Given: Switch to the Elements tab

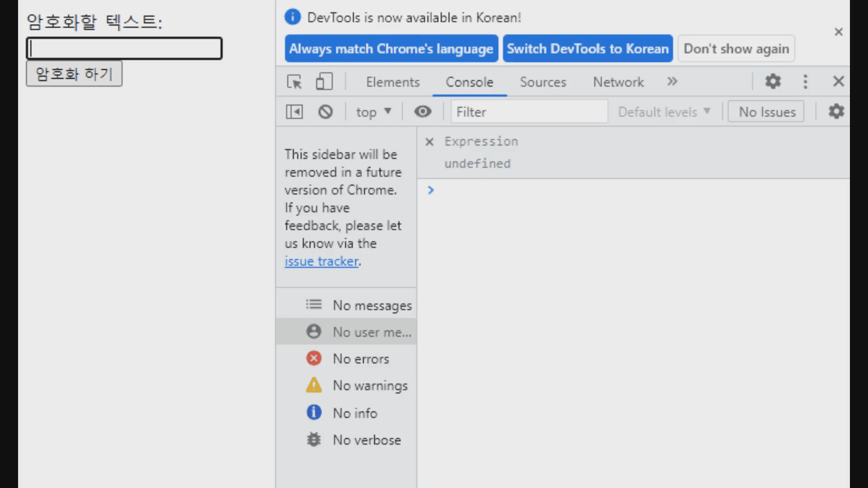Looking at the screenshot, I should click(392, 82).
